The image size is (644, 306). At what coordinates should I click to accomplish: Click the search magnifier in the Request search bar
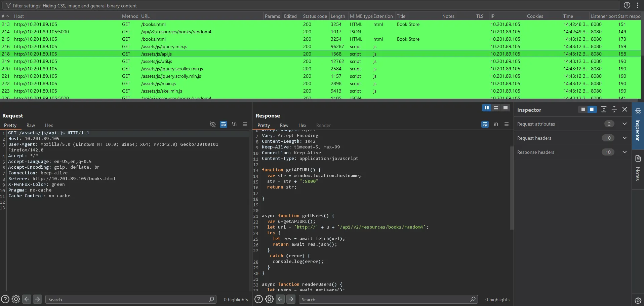[x=212, y=299]
